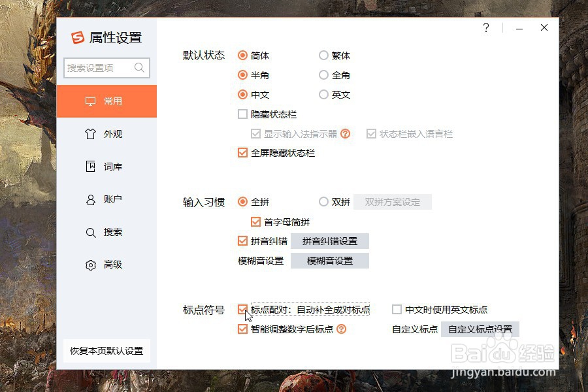Open 拼音纠错设置 settings button
Image resolution: width=588 pixels, height=392 pixels.
pos(330,241)
